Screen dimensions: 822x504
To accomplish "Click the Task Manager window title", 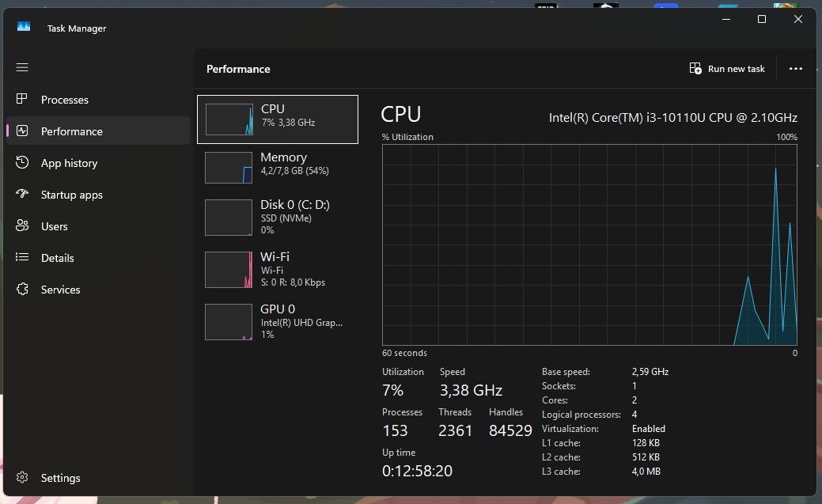I will coord(77,28).
